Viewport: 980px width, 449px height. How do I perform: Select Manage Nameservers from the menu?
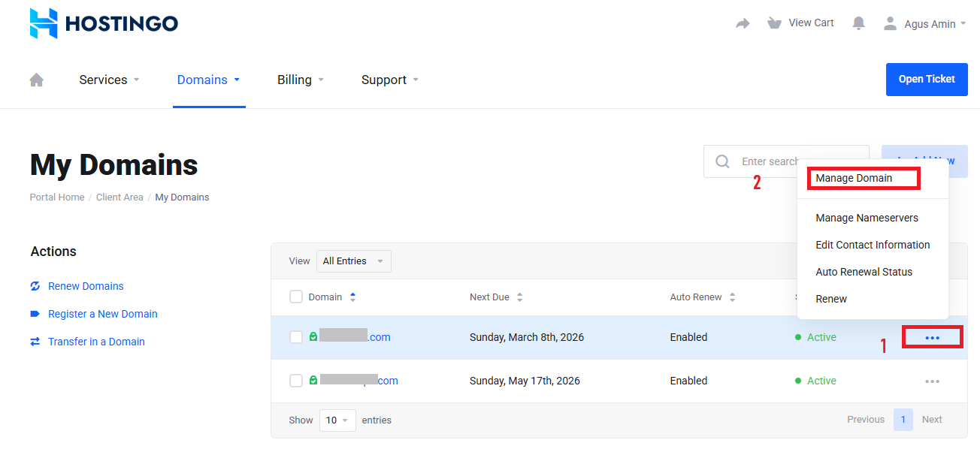(867, 218)
